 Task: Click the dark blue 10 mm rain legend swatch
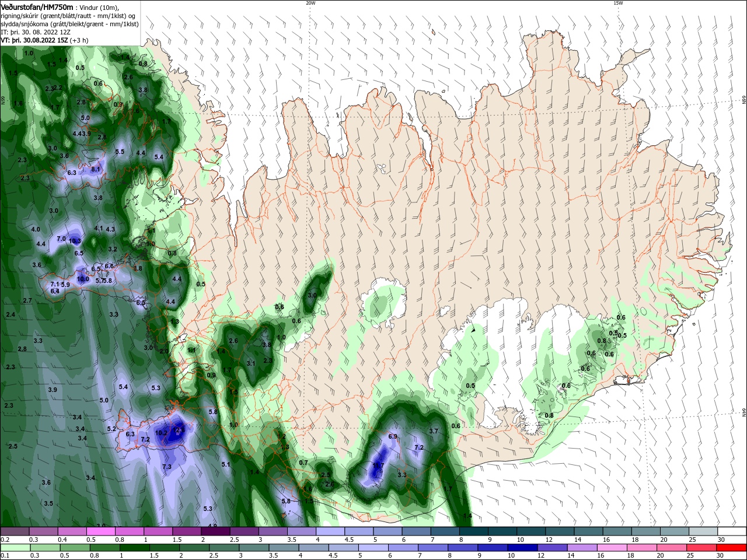[x=521, y=548]
